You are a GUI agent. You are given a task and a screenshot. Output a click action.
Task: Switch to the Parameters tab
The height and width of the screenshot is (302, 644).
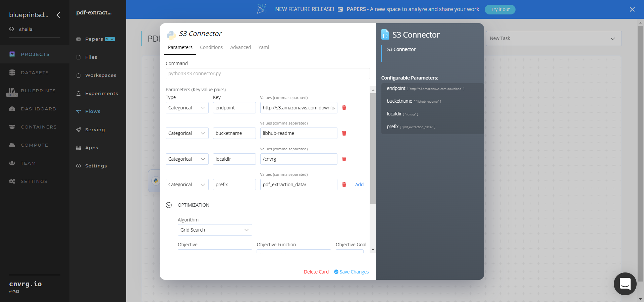(180, 47)
